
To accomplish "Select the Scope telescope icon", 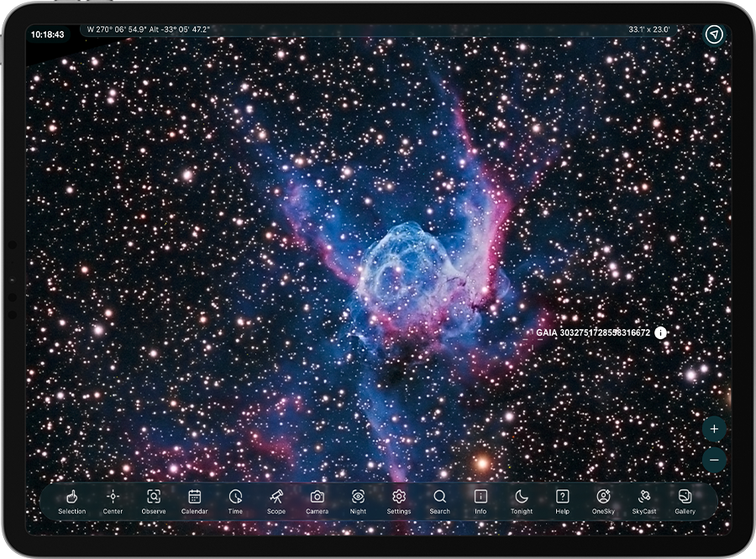I will 276,500.
